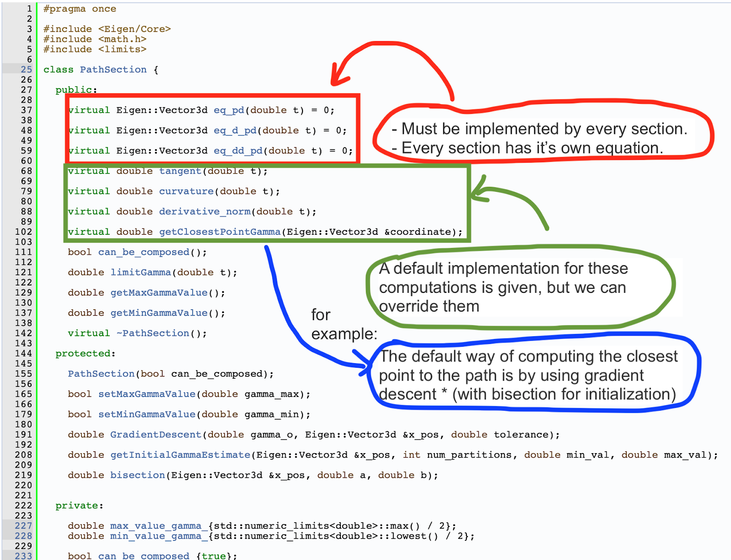
Task: Click highlighted line number 25 in gutter
Action: 26,69
